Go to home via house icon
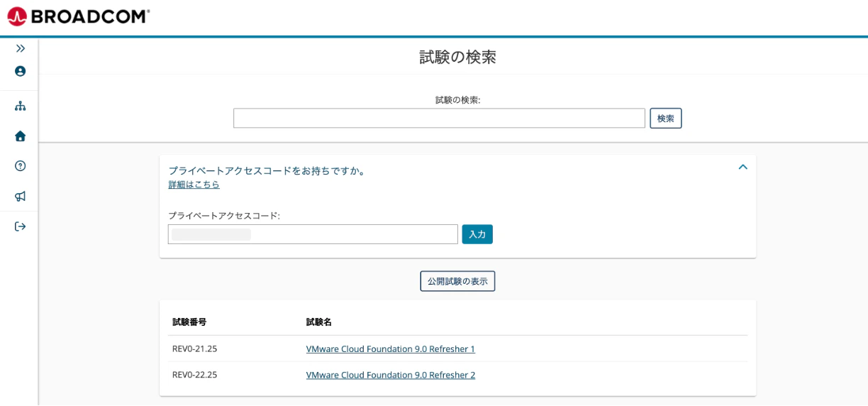The width and height of the screenshot is (868, 406). click(x=20, y=136)
